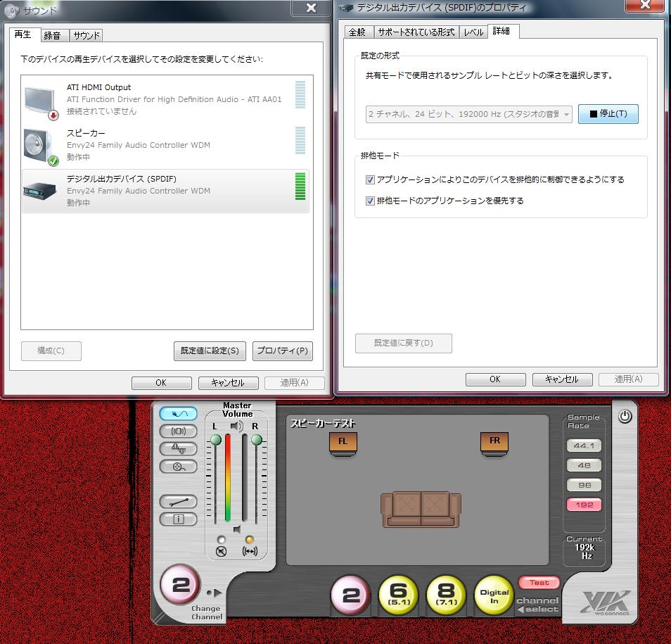Open the 全般 tab in SPDIF properties
This screenshot has height=644, width=671.
pyautogui.click(x=357, y=32)
